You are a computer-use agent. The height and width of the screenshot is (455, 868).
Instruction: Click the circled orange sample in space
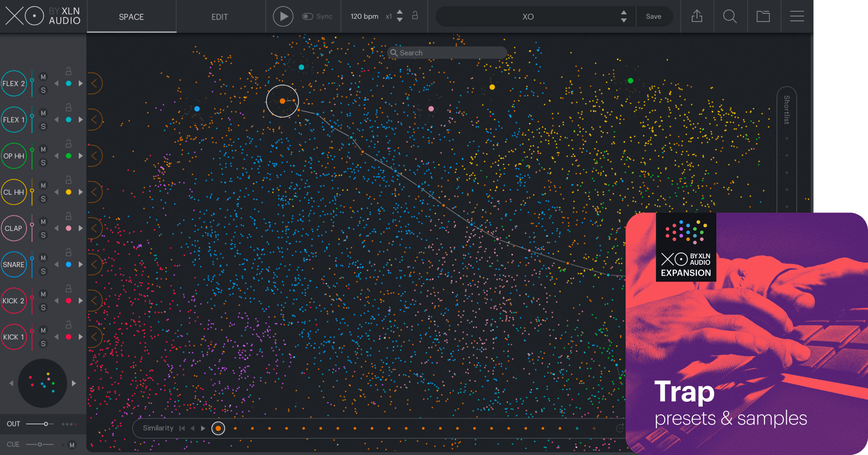point(283,101)
